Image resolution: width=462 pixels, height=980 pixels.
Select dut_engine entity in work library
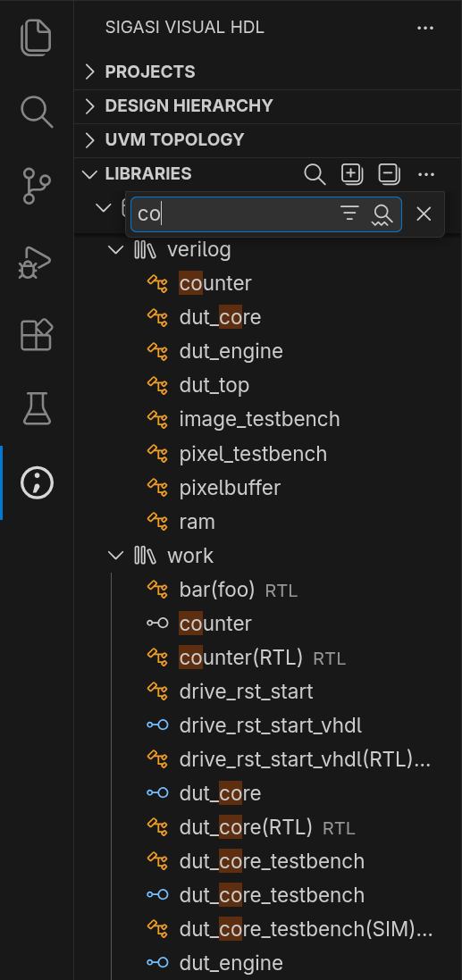pyautogui.click(x=231, y=963)
